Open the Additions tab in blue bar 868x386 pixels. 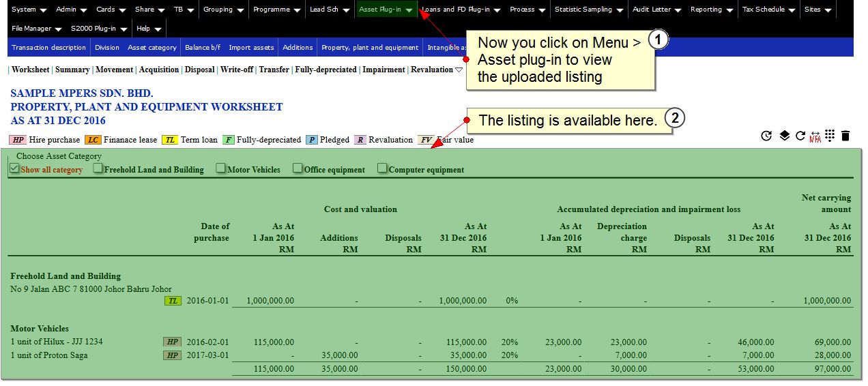pos(298,48)
